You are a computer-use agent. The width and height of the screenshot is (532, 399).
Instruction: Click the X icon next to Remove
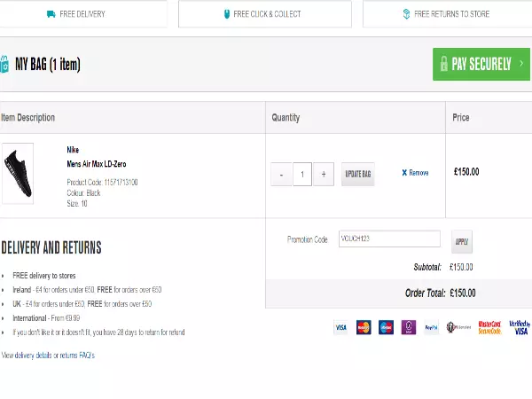pos(404,173)
